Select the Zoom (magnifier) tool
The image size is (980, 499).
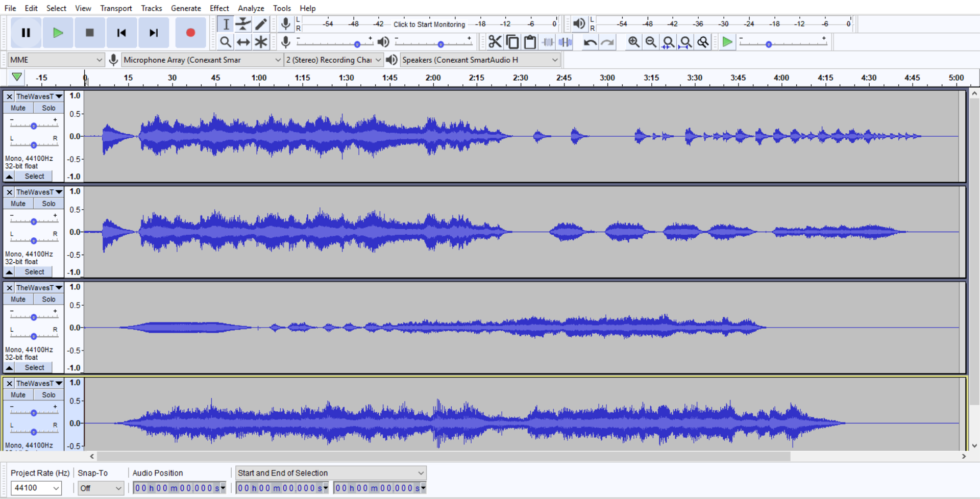point(226,42)
